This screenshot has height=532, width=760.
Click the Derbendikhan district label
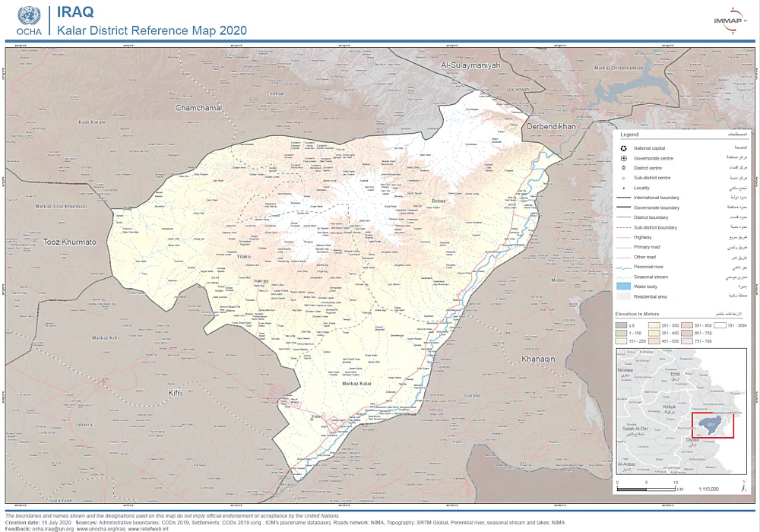[x=551, y=126]
